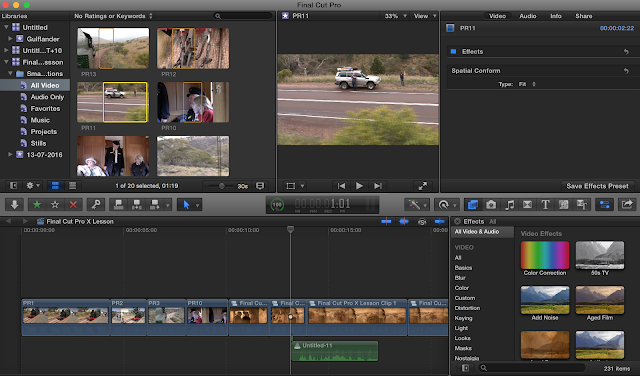Select the Distortion effects category

pyautogui.click(x=467, y=308)
